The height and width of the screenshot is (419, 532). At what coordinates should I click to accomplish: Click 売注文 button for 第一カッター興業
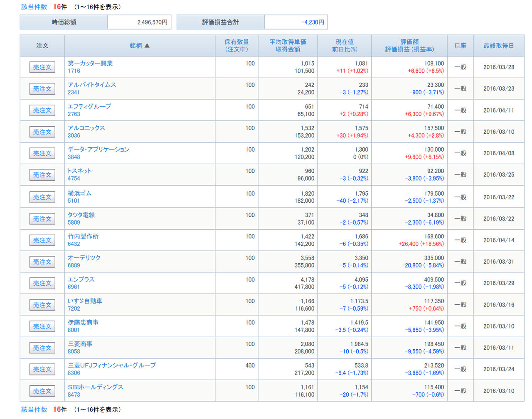click(42, 67)
